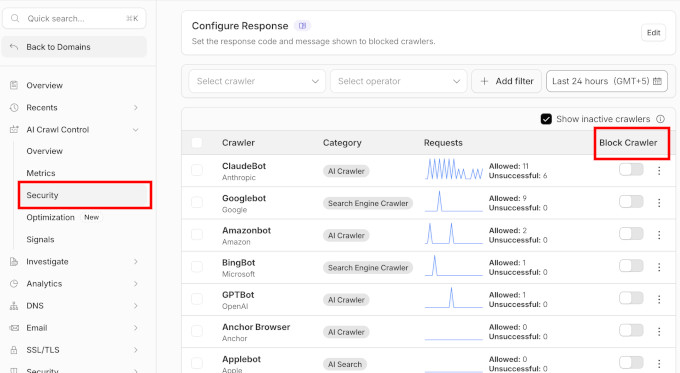Sort by the Requests column header
The width and height of the screenshot is (680, 373).
pos(443,143)
